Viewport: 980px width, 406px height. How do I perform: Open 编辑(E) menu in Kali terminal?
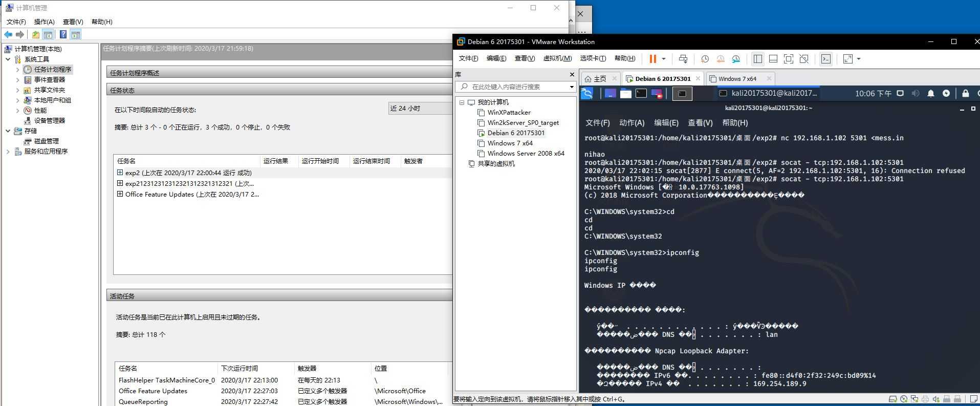[666, 123]
